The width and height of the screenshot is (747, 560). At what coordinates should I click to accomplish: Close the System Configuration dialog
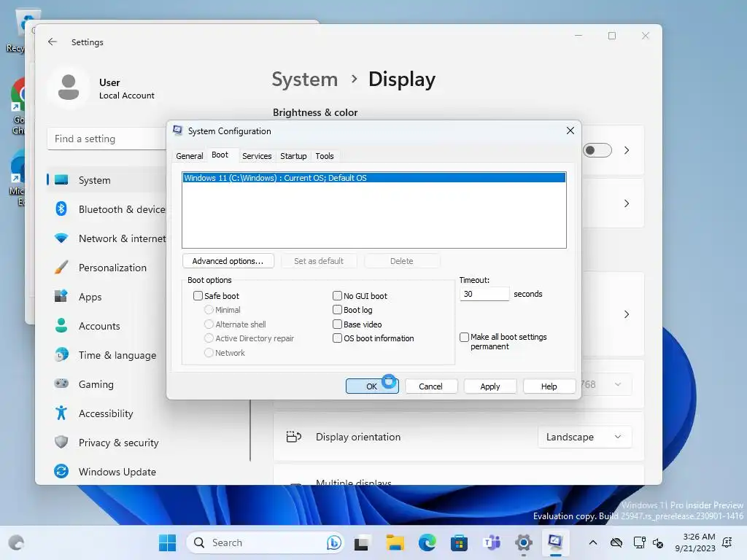click(x=570, y=131)
